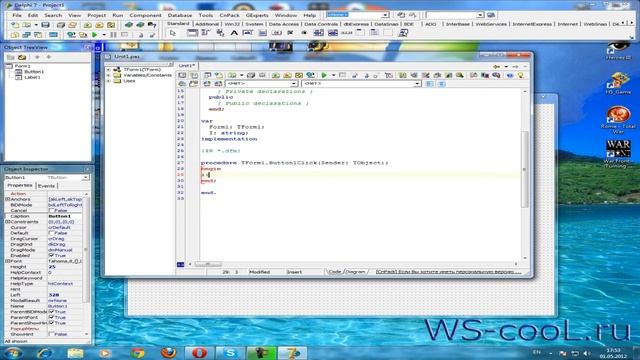Click the Save file icon in main toolbar
Image resolution: width=640 pixels, height=360 pixels.
point(45,25)
